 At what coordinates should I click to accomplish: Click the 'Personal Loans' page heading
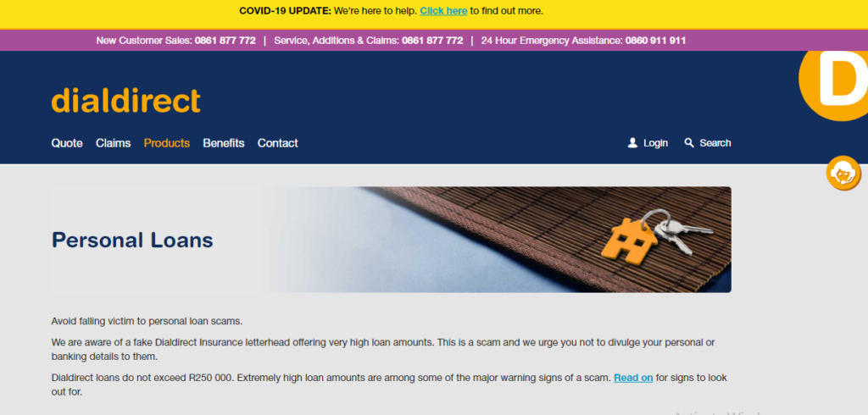[x=132, y=241]
